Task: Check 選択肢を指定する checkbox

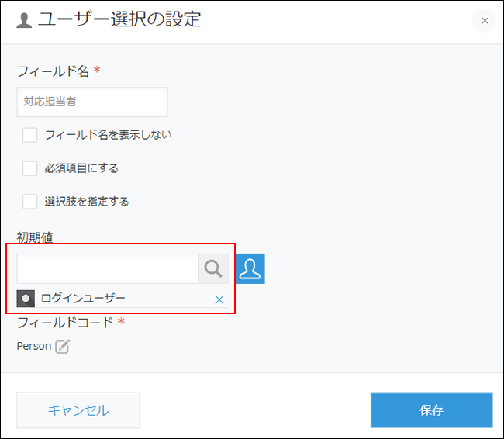Action: click(29, 202)
